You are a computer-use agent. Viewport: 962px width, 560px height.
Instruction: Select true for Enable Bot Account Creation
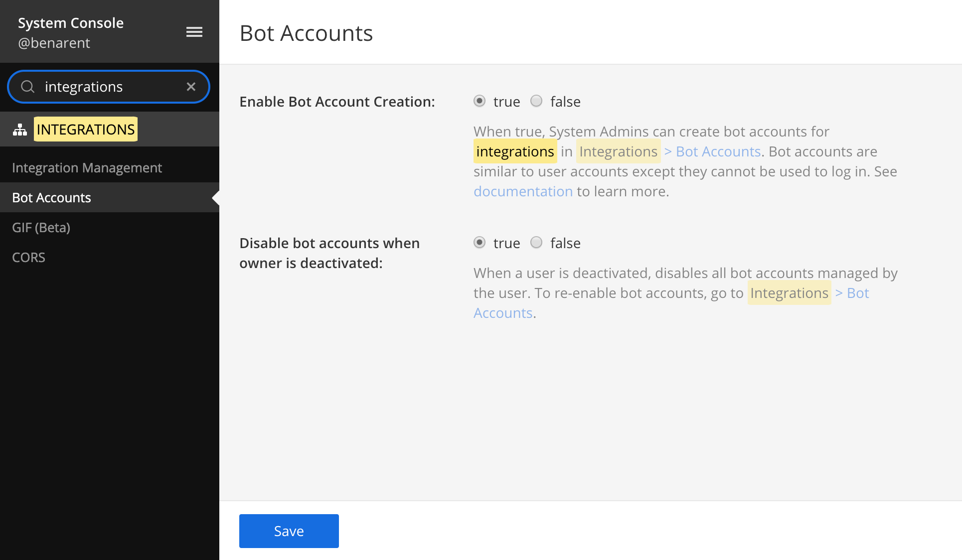(480, 101)
